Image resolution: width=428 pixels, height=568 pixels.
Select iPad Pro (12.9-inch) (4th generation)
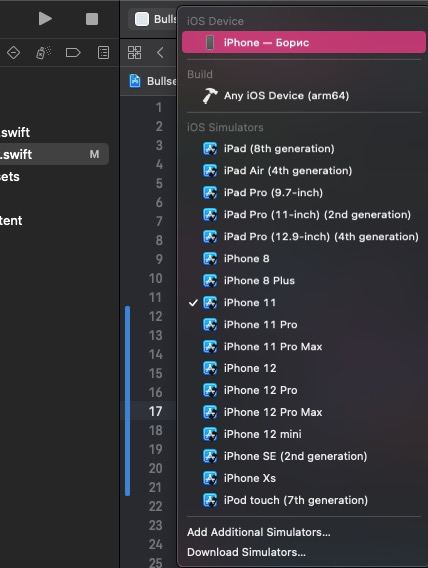(304, 237)
